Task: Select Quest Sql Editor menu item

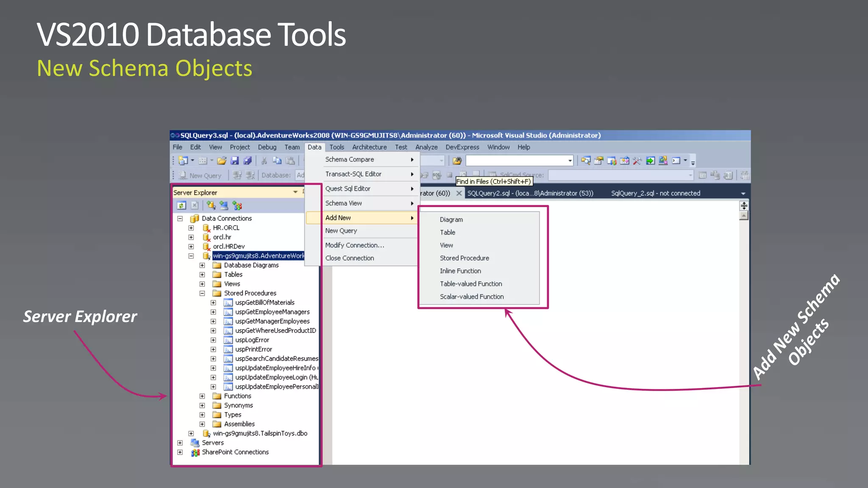Action: tap(363, 189)
